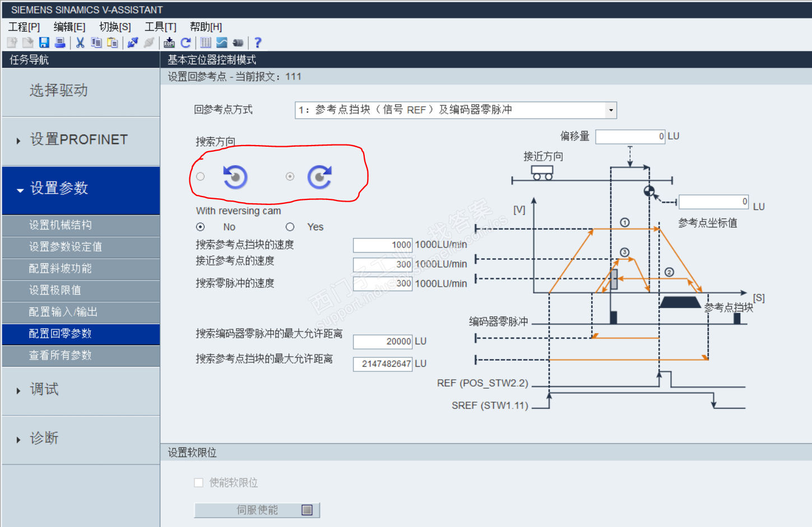Click the New project toolbar icon
The height and width of the screenshot is (527, 812).
click(12, 43)
